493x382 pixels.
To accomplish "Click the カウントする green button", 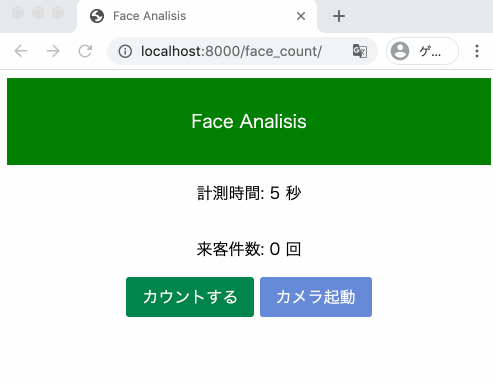I will (x=190, y=297).
